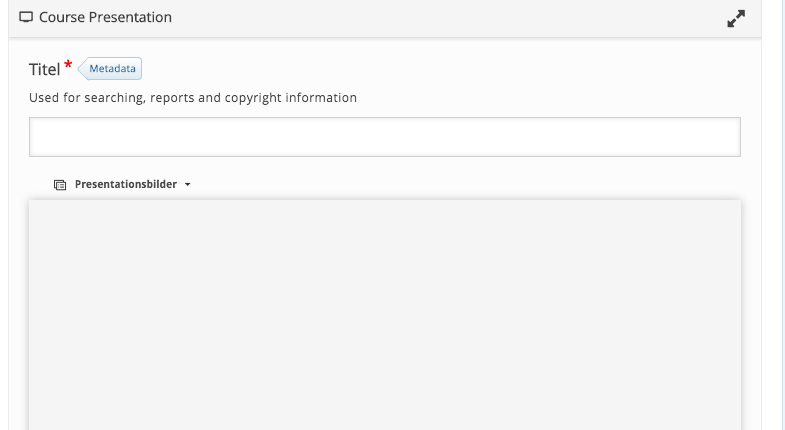Viewport: 785px width, 430px height.
Task: Click the top shadow edge of slide area
Action: point(384,201)
